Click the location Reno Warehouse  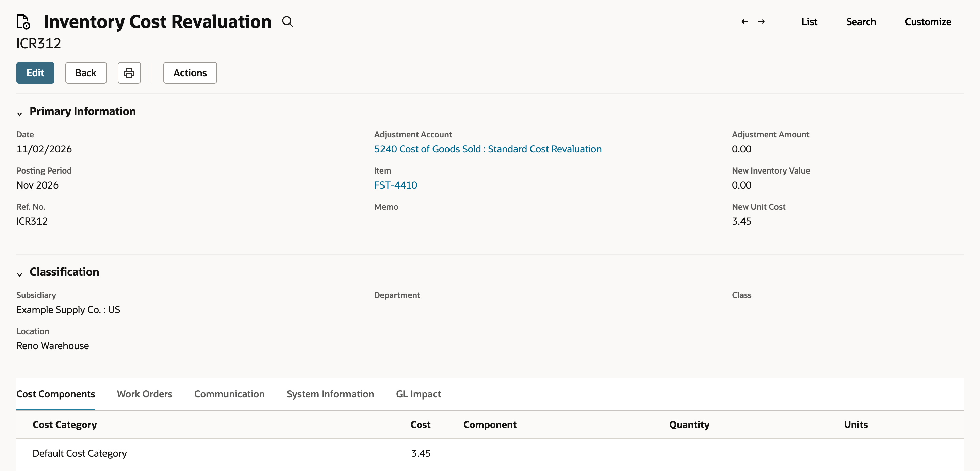pyautogui.click(x=52, y=345)
